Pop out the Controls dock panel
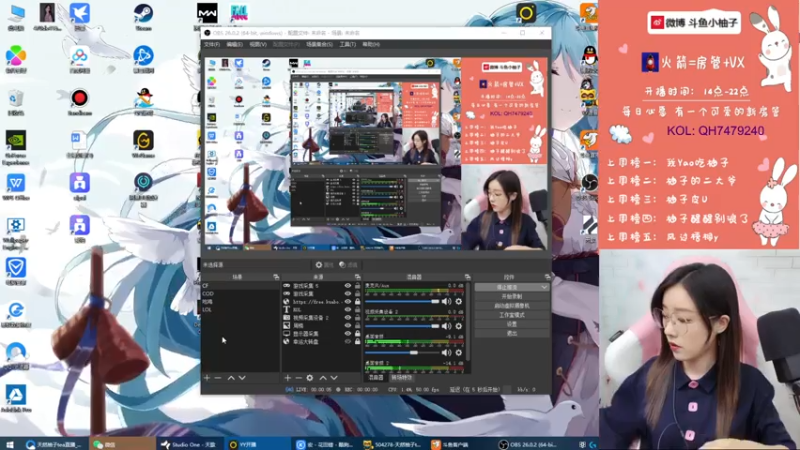Screen dimensions: 800x450 tap(547, 277)
